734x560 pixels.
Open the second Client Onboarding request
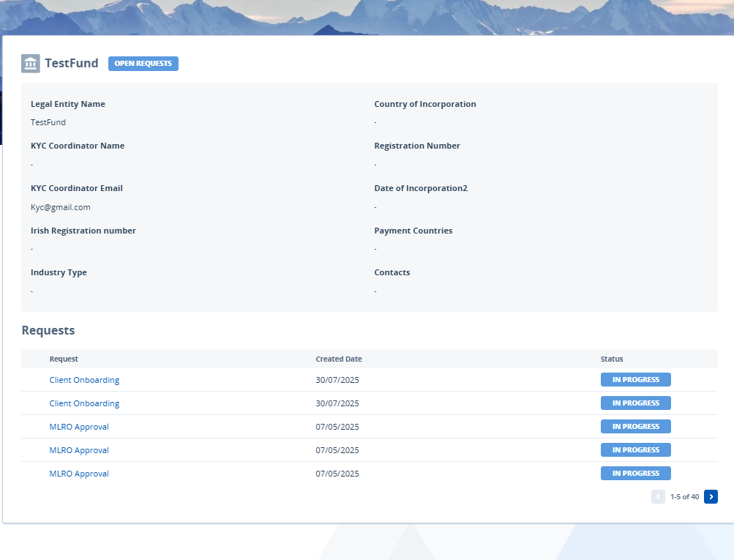84,403
